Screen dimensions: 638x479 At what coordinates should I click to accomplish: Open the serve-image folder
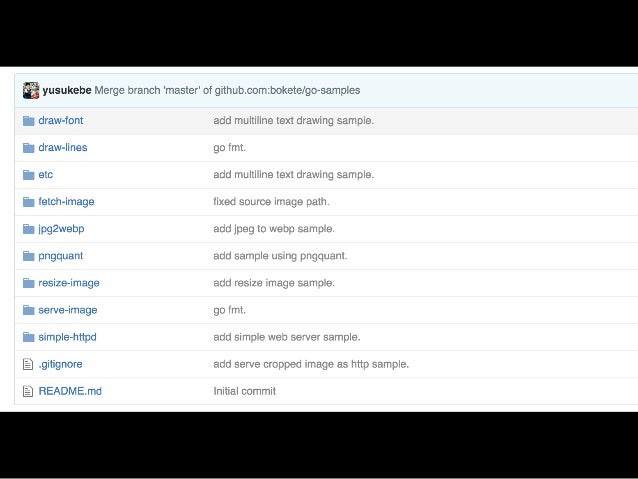pyautogui.click(x=68, y=310)
